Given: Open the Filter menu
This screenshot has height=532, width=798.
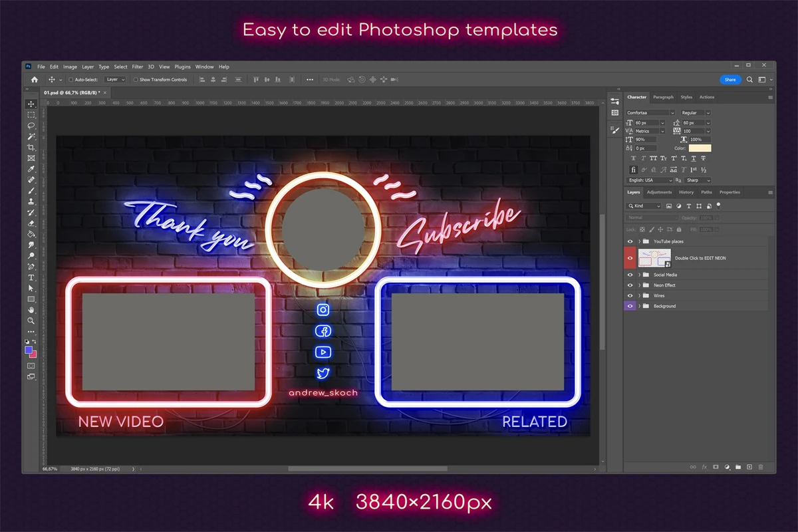Looking at the screenshot, I should coord(138,66).
